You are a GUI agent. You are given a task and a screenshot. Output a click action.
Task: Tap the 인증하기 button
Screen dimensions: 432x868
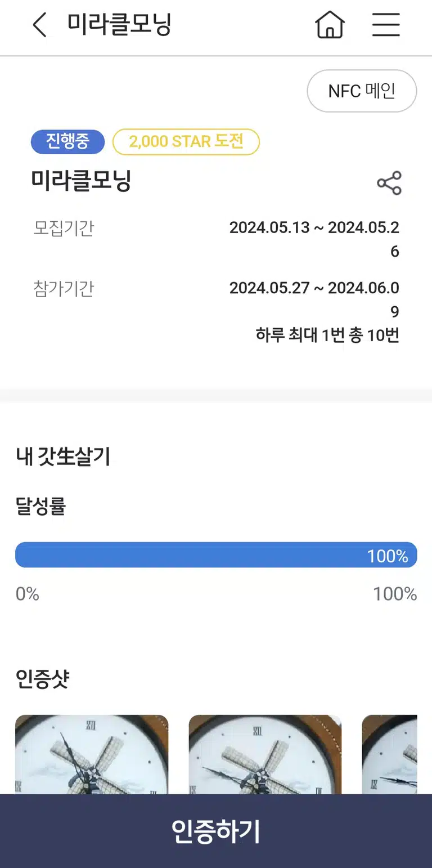(x=216, y=831)
